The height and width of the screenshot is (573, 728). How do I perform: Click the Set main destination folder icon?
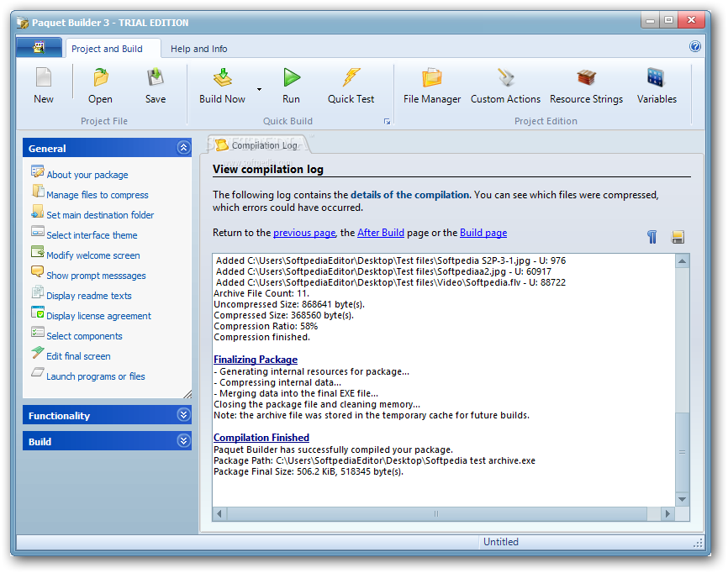coord(37,212)
